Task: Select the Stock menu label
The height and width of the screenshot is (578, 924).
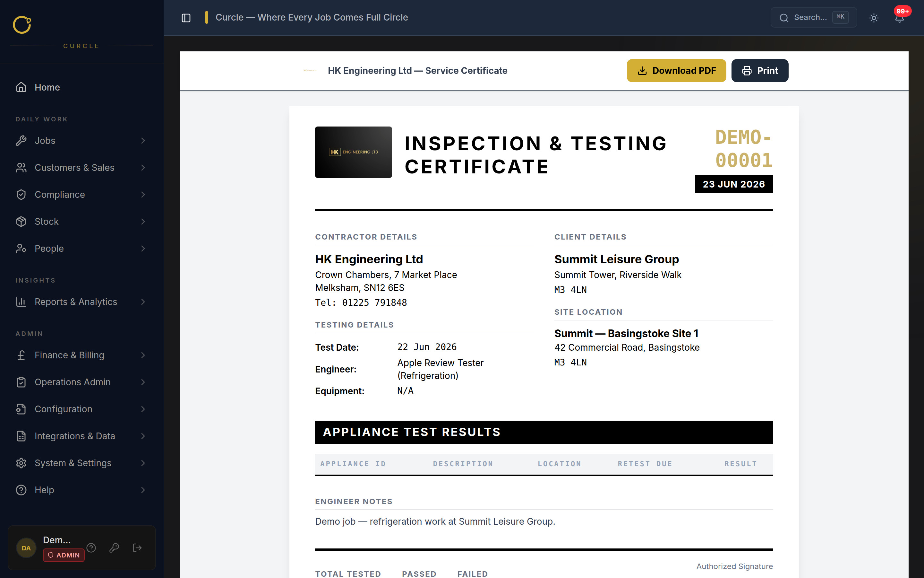Action: coord(47,221)
